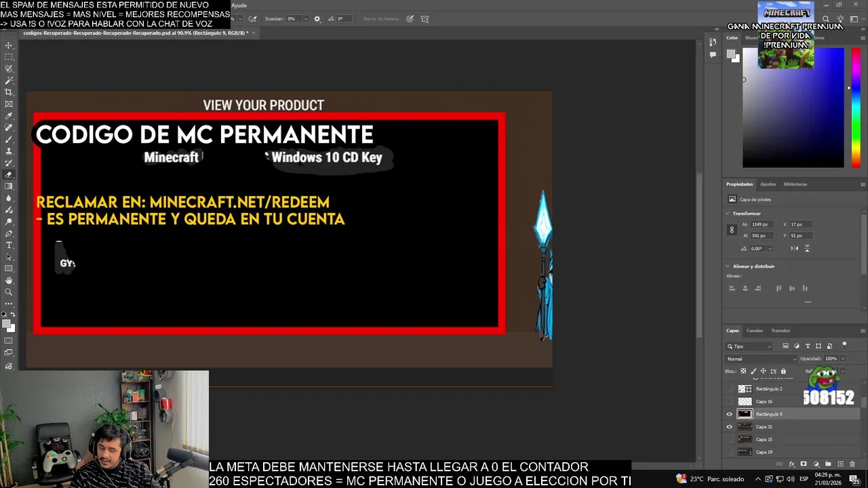This screenshot has width=868, height=488.
Task: Show the Capa 15 layer
Action: (730, 439)
